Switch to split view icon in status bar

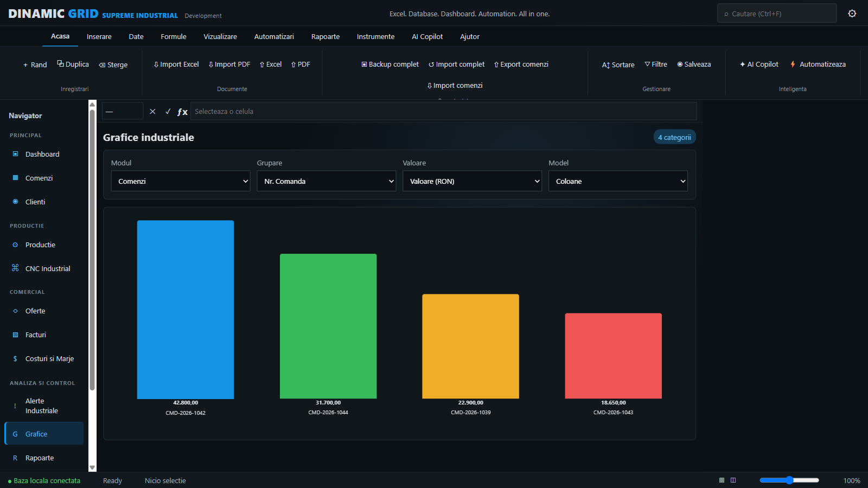[733, 480]
